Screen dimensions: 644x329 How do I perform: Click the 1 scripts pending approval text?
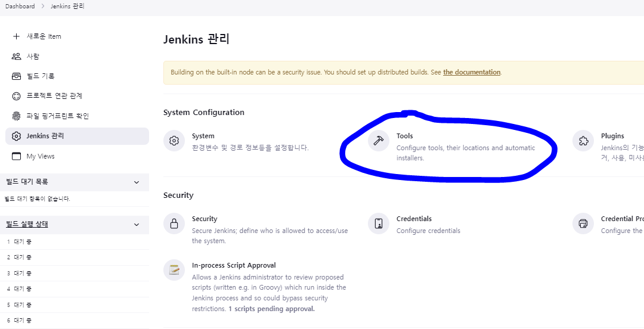click(271, 309)
